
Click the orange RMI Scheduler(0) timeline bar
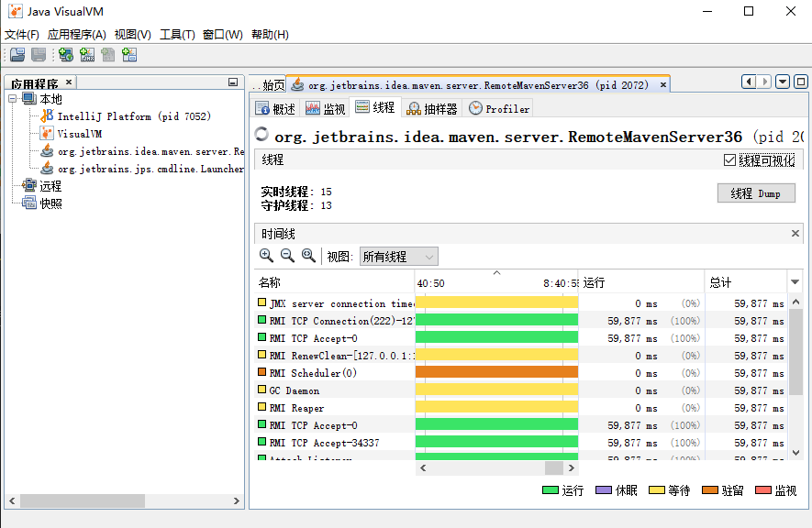click(496, 372)
